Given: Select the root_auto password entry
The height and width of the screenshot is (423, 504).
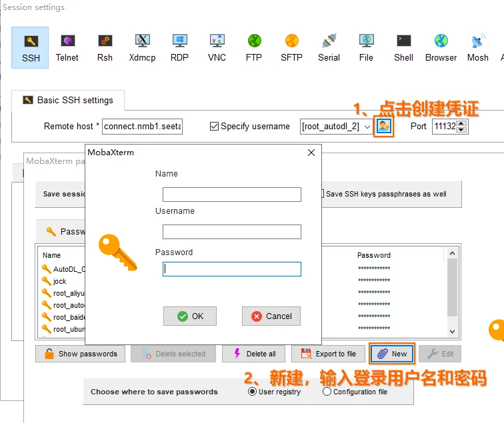Looking at the screenshot, I should click(x=63, y=305).
